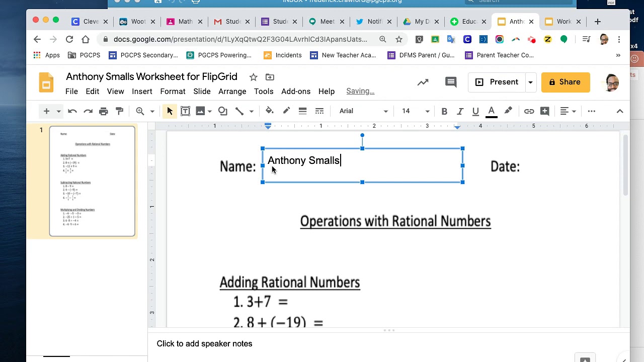Bookmark this page with star

(399, 39)
